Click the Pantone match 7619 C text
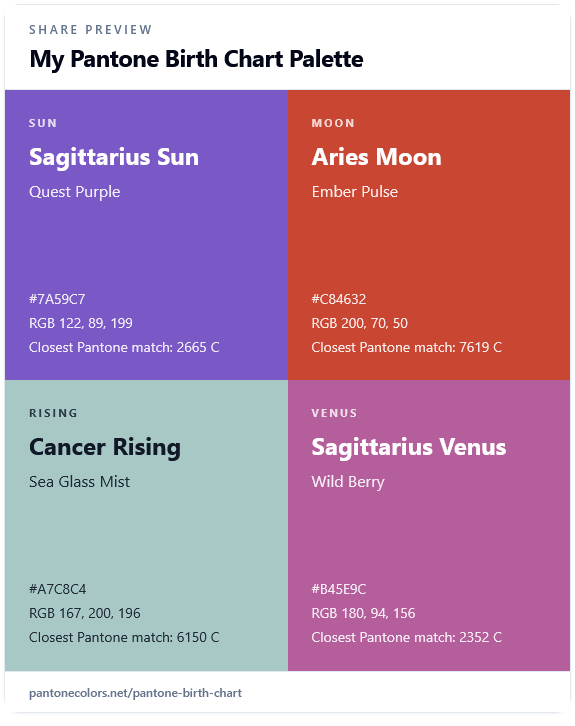 point(406,347)
